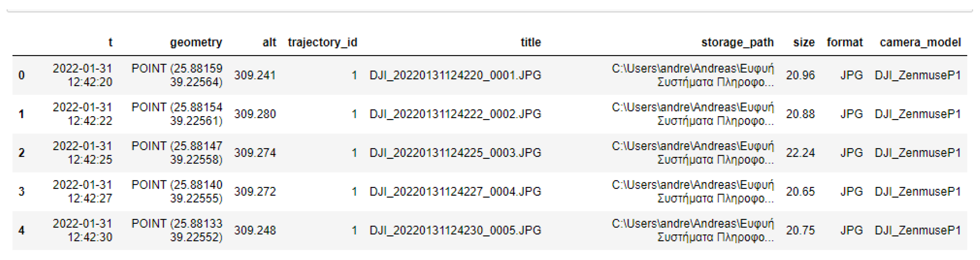Click the size column header
Image resolution: width=980 pixels, height=260 pixels.
coord(803,42)
